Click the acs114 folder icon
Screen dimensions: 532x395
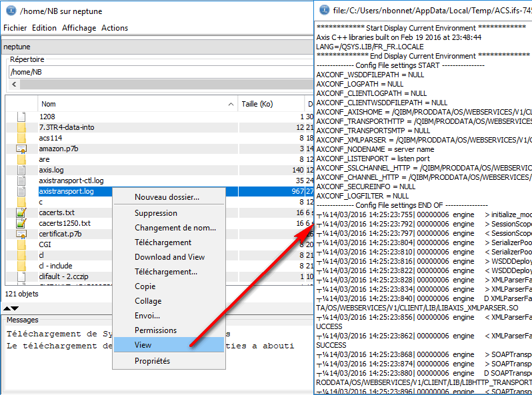[21, 138]
